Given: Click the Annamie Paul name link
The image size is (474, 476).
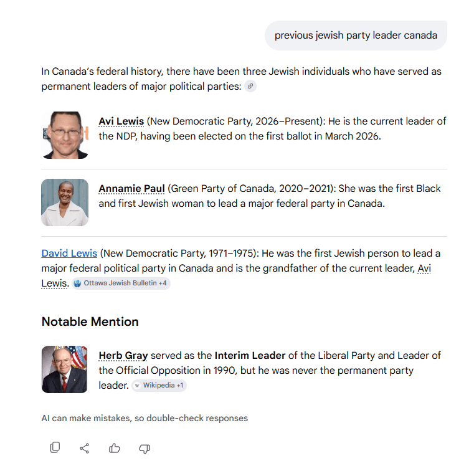Looking at the screenshot, I should click(131, 188).
